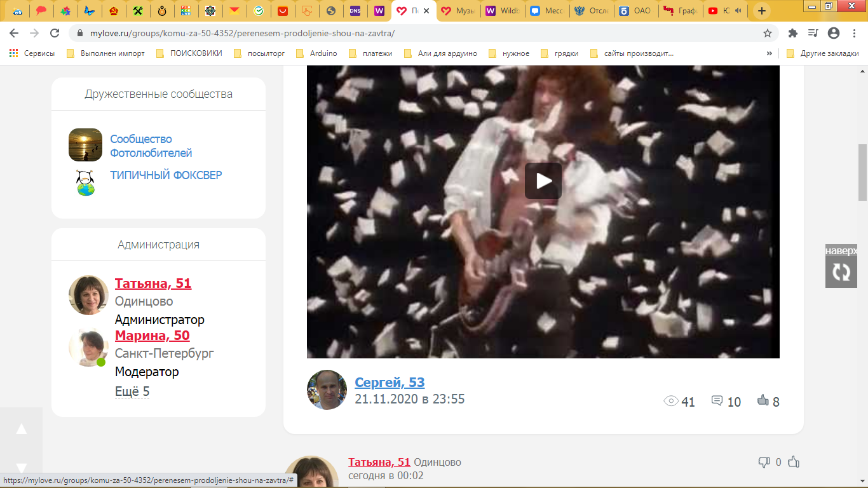This screenshot has width=868, height=488.
Task: Open the сайты производит… bookmark folder
Action: [x=632, y=53]
